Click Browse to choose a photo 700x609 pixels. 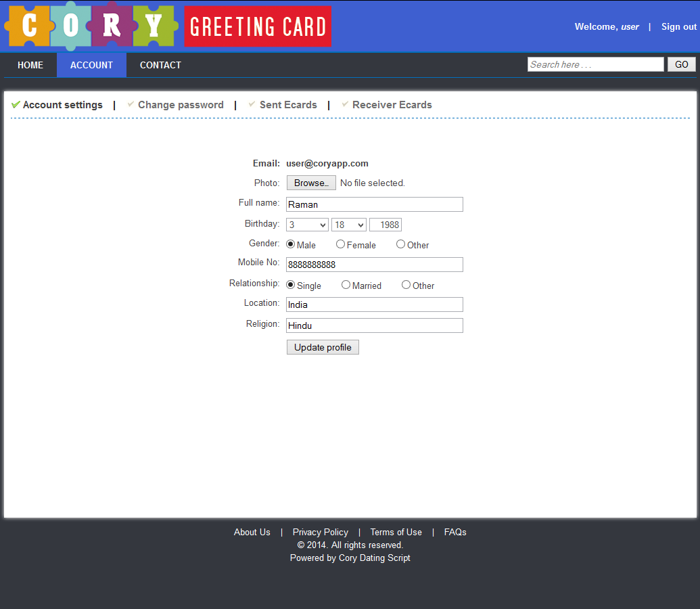tap(310, 182)
